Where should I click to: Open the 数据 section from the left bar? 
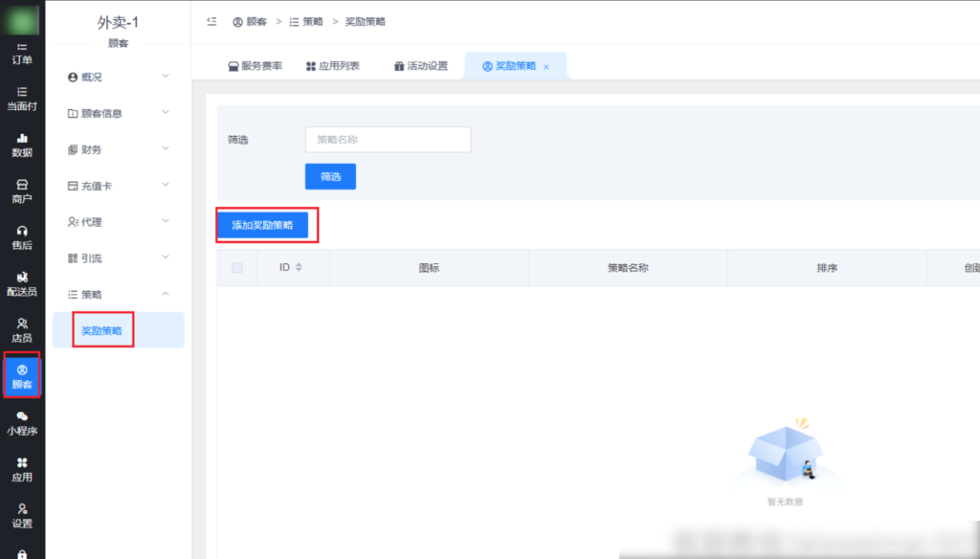[x=21, y=142]
